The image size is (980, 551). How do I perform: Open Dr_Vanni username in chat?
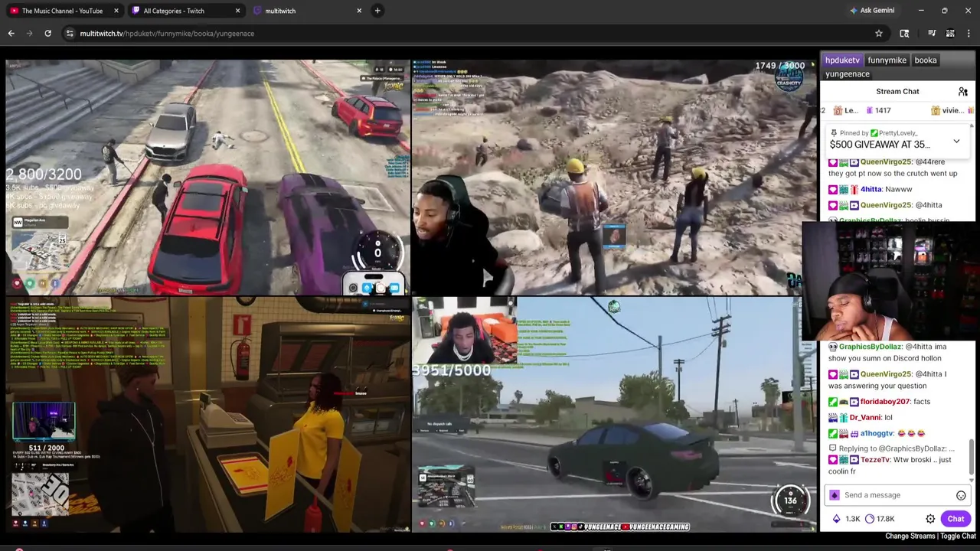click(x=865, y=418)
